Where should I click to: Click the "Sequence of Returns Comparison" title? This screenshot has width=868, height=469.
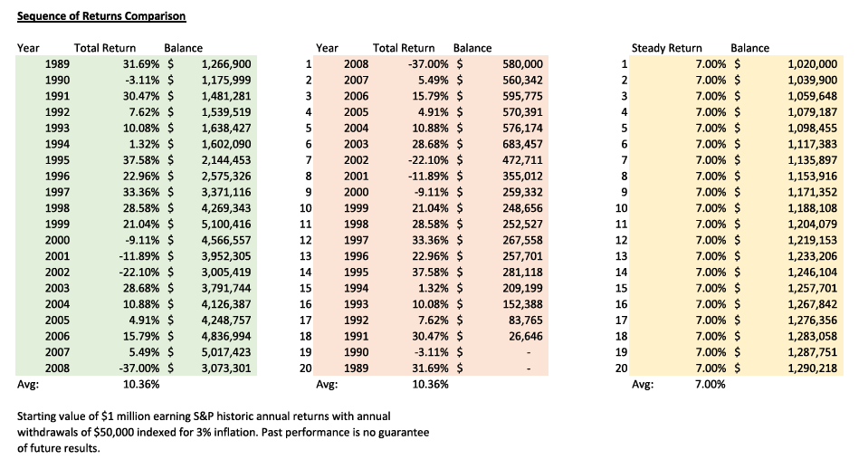pos(102,16)
